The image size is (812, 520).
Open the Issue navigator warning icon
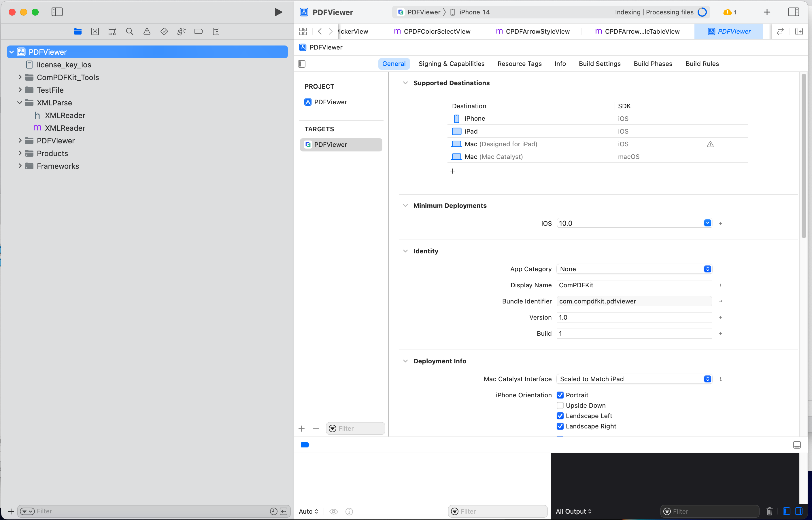147,31
